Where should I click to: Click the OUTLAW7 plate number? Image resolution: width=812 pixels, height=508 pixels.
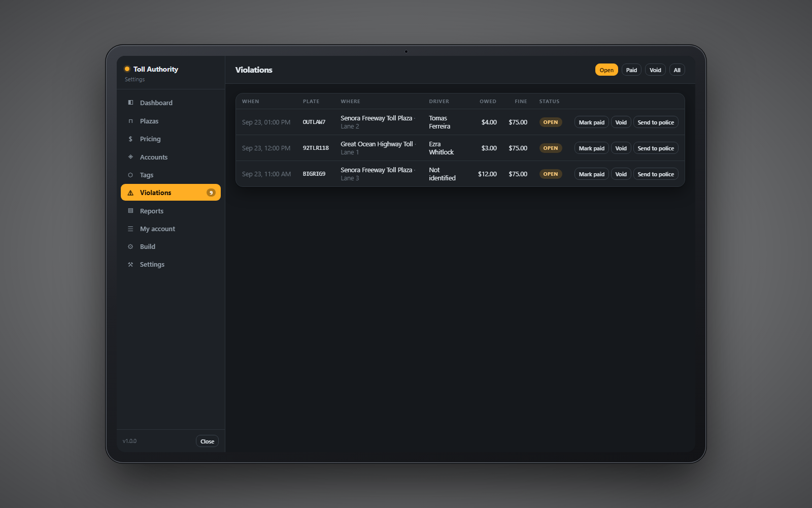(314, 122)
